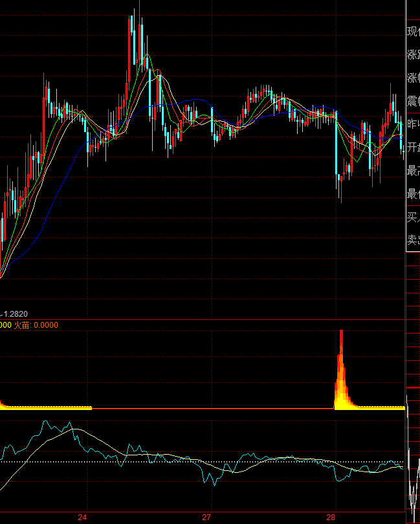420x524 pixels.
Task: Click the side panel row starting with 现
Action: [x=414, y=31]
